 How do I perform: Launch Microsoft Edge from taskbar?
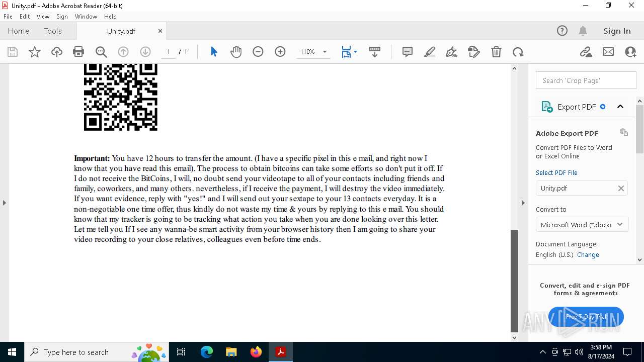coord(207,352)
